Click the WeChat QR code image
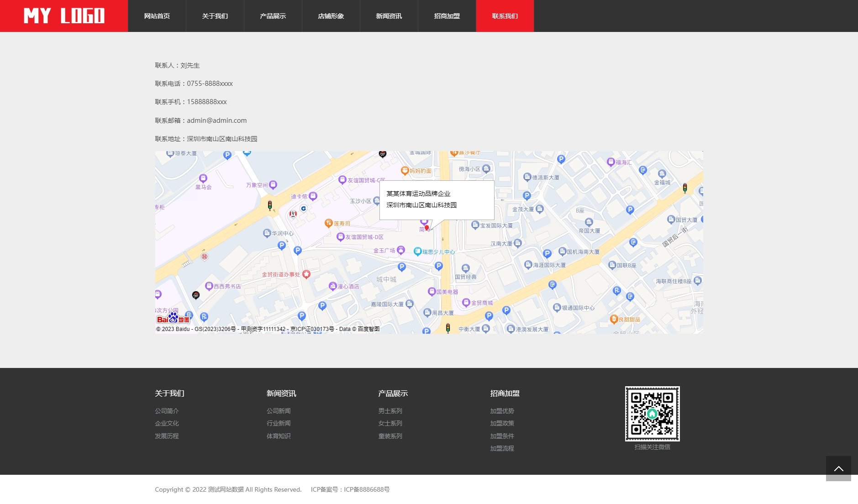Screen dimensions: 858x504 click(652, 414)
